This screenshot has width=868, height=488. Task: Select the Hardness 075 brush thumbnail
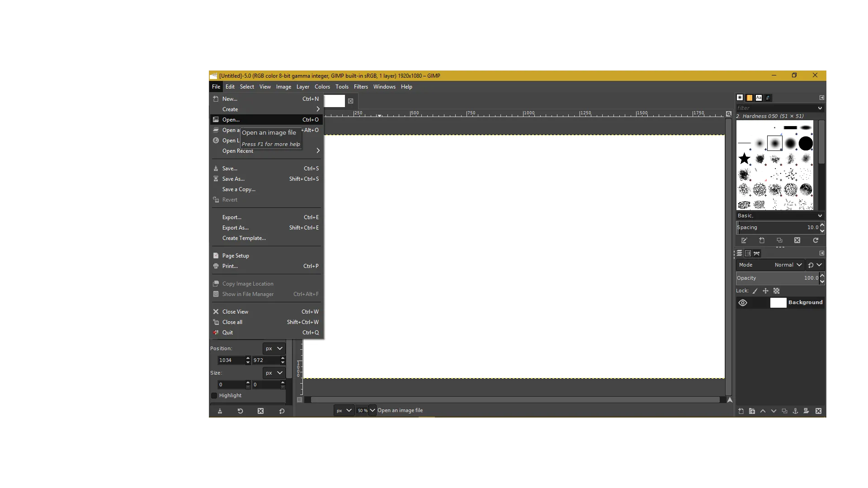pos(789,143)
